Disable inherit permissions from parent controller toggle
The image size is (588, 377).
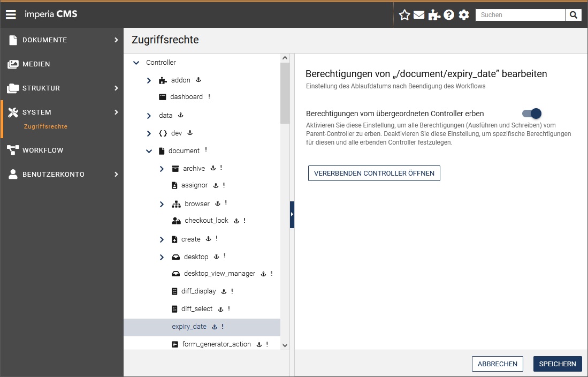(532, 114)
